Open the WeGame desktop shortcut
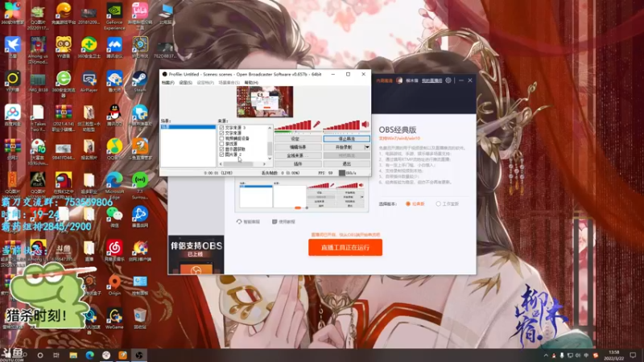Image resolution: width=644 pixels, height=362 pixels. click(x=114, y=319)
